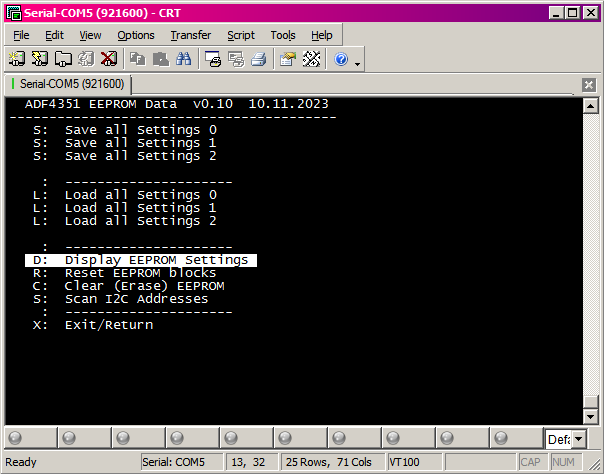Click the 'Load all Settings 1' line
Image resolution: width=604 pixels, height=474 pixels.
point(125,208)
